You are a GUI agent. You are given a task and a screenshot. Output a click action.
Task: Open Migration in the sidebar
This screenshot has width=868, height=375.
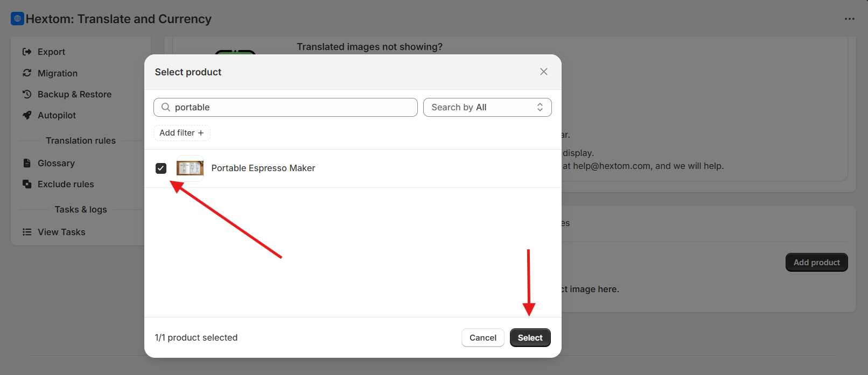pos(58,73)
